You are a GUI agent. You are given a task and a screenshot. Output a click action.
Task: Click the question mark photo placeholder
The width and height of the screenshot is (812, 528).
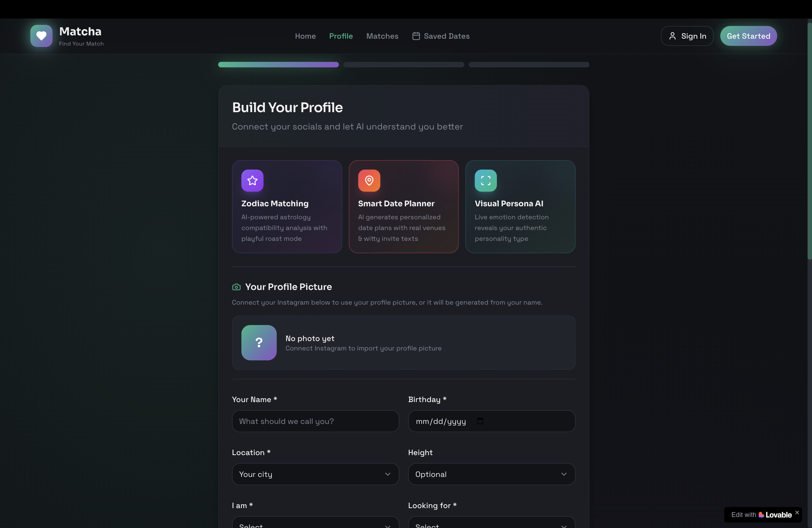(x=259, y=342)
